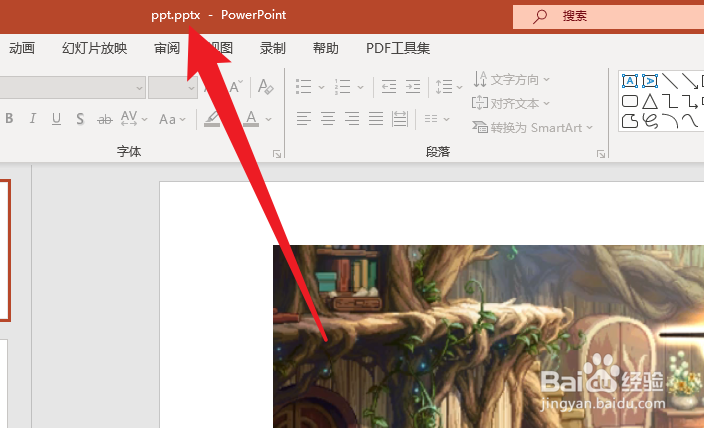Select the scribble shape tool
The image size is (704, 428).
pyautogui.click(x=650, y=121)
